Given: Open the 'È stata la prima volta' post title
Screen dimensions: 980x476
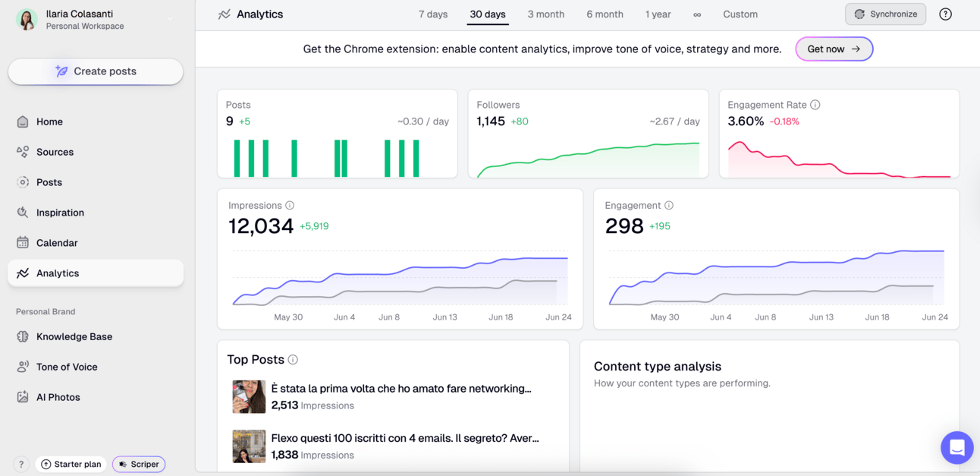Looking at the screenshot, I should pyautogui.click(x=401, y=389).
